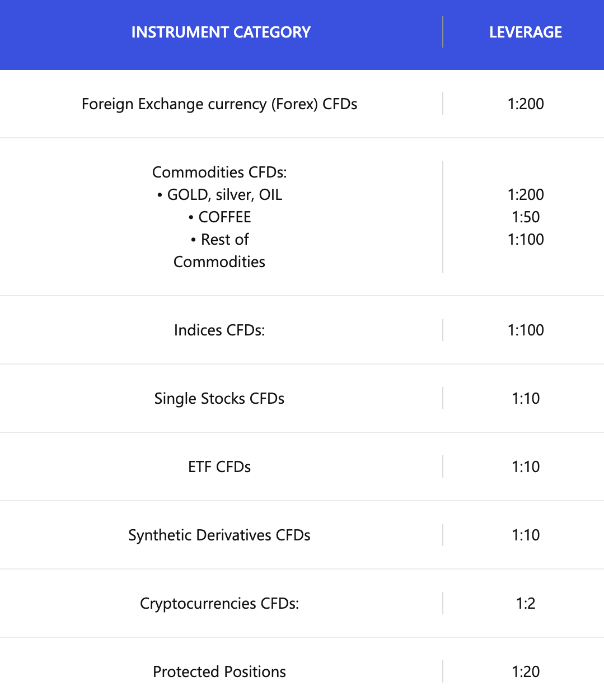The width and height of the screenshot is (604, 700).
Task: Click the COFFEE bullet item
Action: point(219,217)
